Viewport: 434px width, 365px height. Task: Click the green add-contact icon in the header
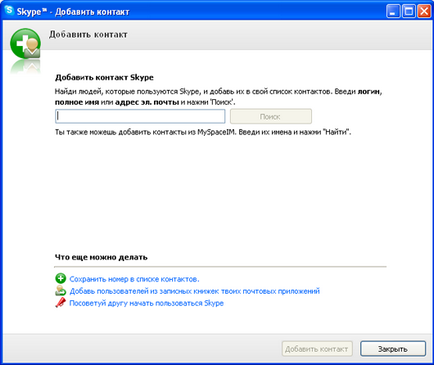25,44
